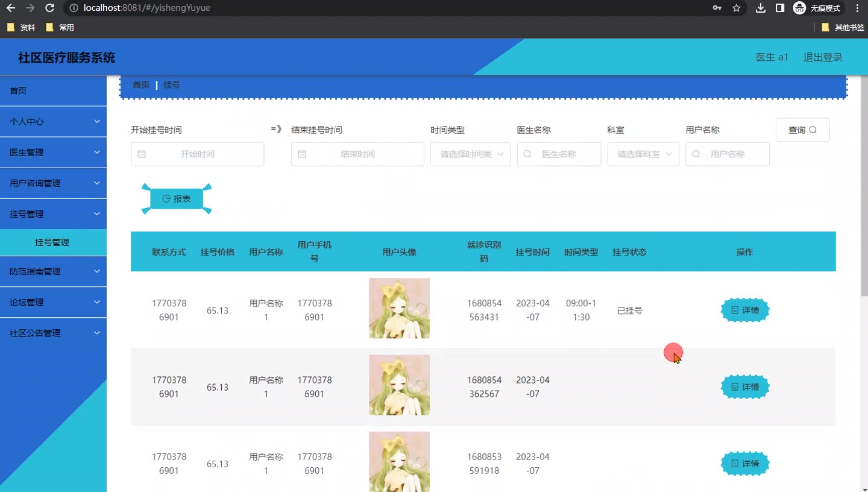
Task: Bookmark this page with star icon
Action: (x=736, y=8)
